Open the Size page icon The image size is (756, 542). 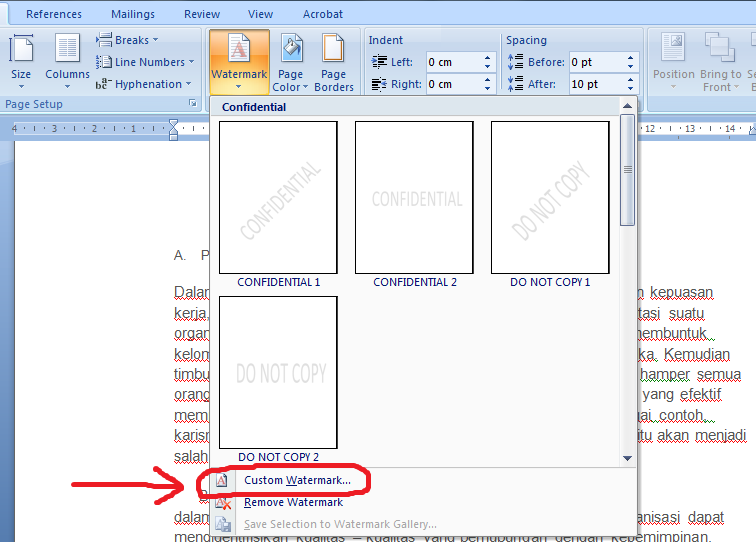[21, 48]
